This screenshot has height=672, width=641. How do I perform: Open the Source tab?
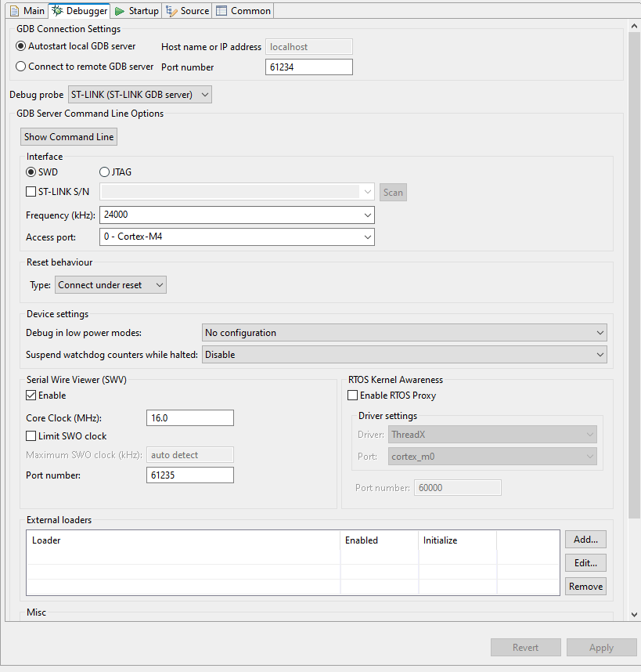187,11
